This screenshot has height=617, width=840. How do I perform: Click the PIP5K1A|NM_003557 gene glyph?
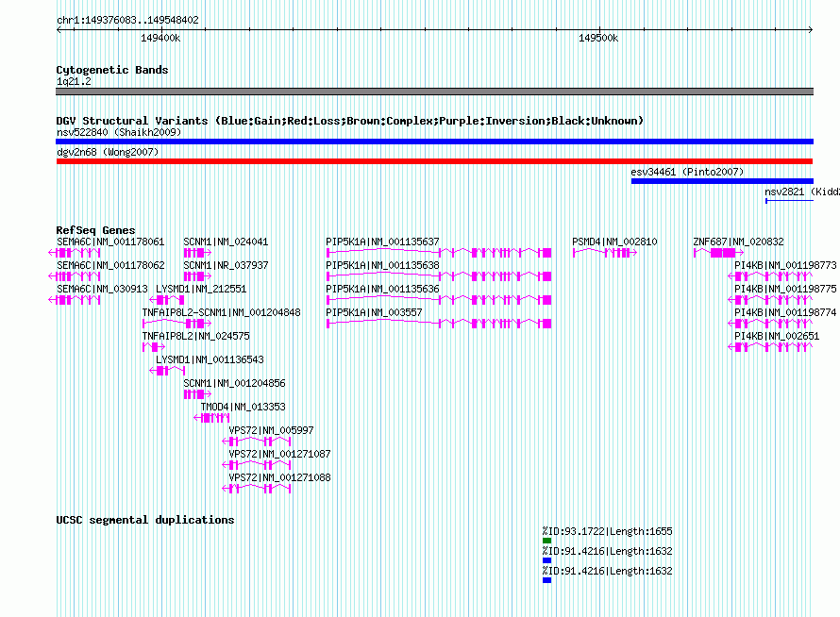[x=439, y=324]
